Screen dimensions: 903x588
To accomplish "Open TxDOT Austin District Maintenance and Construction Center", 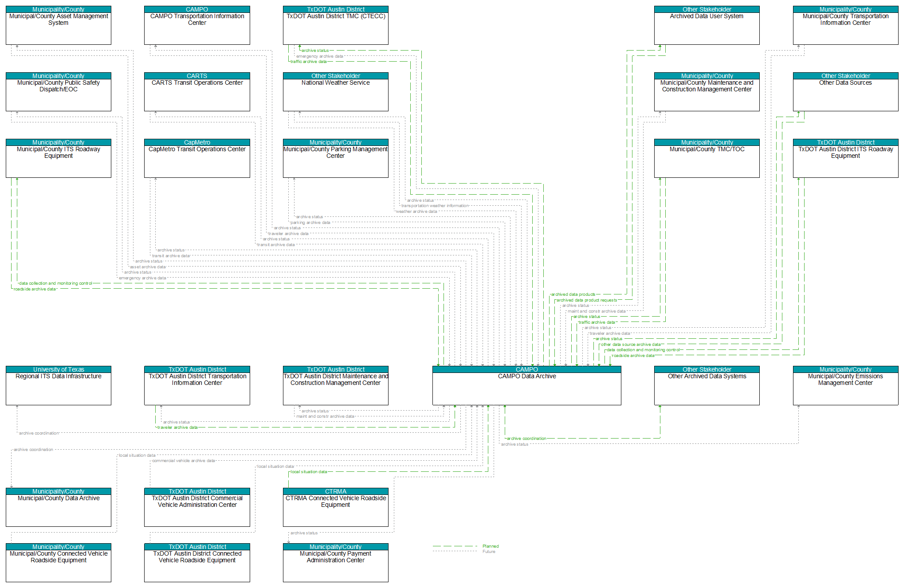I will 336,385.
